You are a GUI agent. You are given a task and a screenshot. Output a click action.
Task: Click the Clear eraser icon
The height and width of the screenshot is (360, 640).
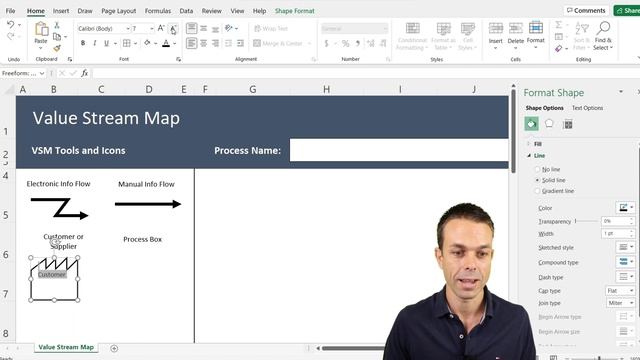click(558, 49)
